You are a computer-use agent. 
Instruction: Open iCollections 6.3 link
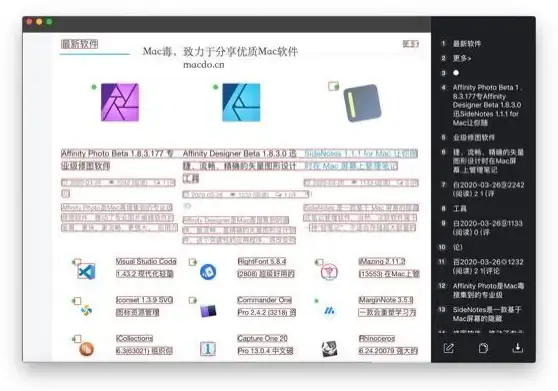click(x=144, y=345)
